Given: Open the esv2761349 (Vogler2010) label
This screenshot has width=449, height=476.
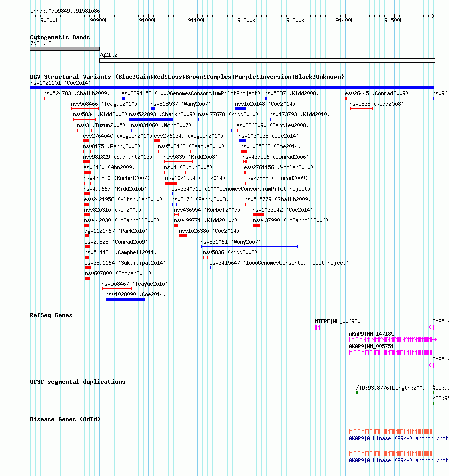Looking at the screenshot, I should [189, 136].
